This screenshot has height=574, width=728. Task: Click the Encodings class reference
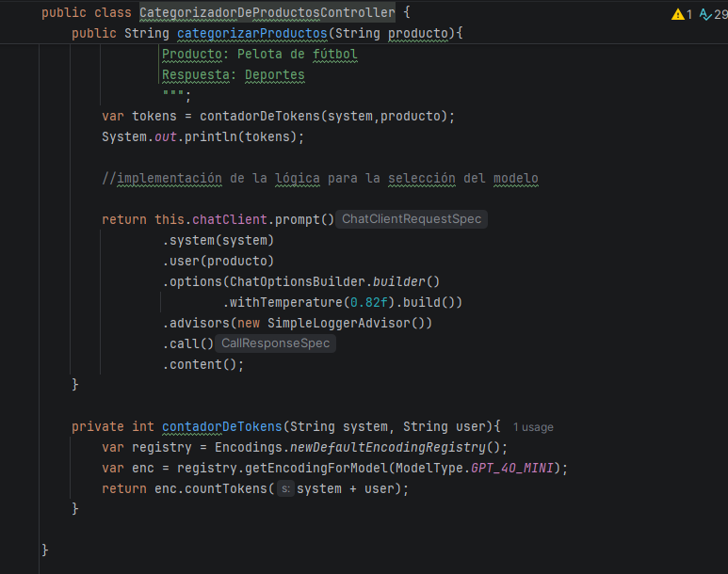click(249, 447)
